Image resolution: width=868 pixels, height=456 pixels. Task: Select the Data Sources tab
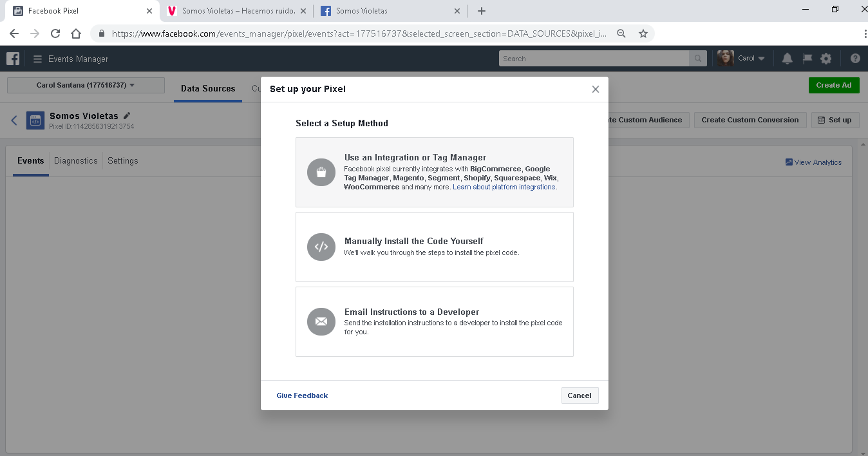(x=208, y=89)
